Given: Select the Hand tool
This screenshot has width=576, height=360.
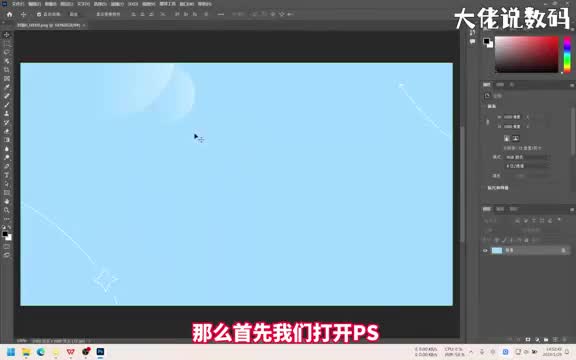Looking at the screenshot, I should pos(7,202).
